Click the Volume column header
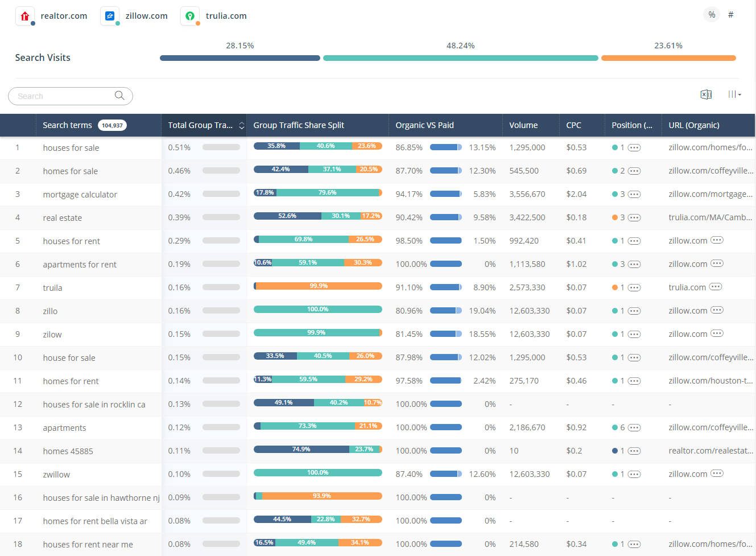756x556 pixels. click(523, 125)
